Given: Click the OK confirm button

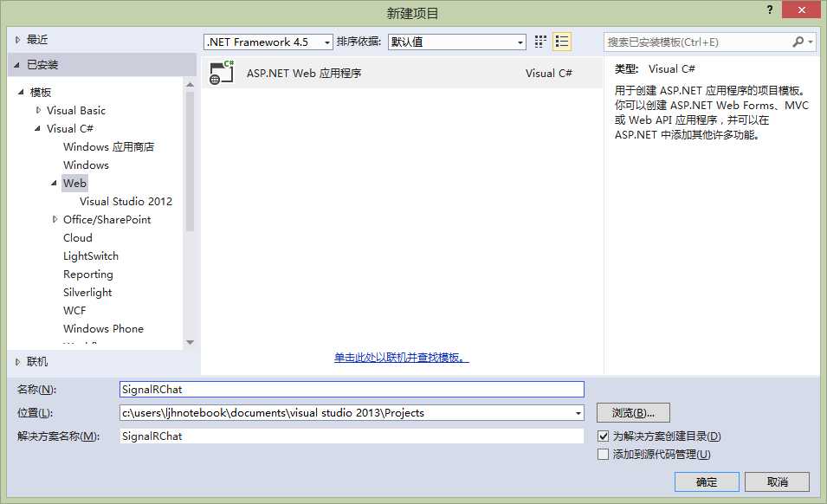Looking at the screenshot, I should pos(707,481).
